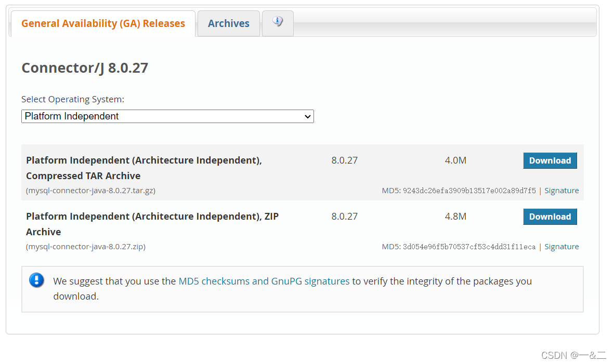Image resolution: width=614 pixels, height=364 pixels.
Task: Click the blue exclamation notice icon
Action: [x=36, y=280]
